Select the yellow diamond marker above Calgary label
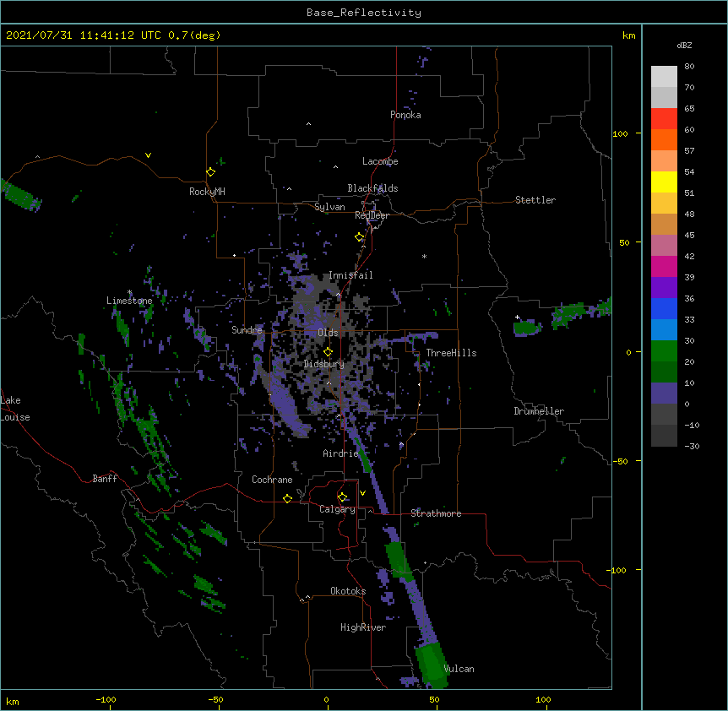Image resolution: width=728 pixels, height=711 pixels. 342,497
